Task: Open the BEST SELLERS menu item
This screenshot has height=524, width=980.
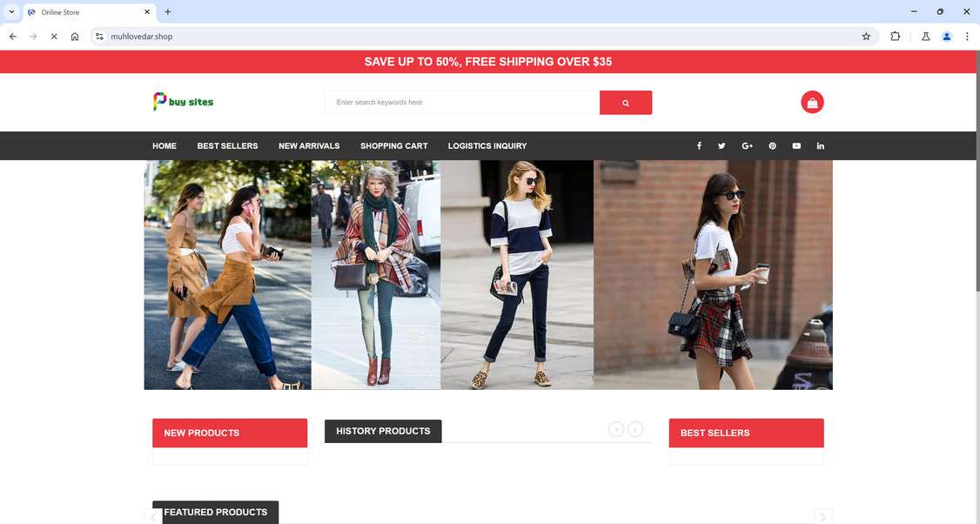Action: click(227, 145)
